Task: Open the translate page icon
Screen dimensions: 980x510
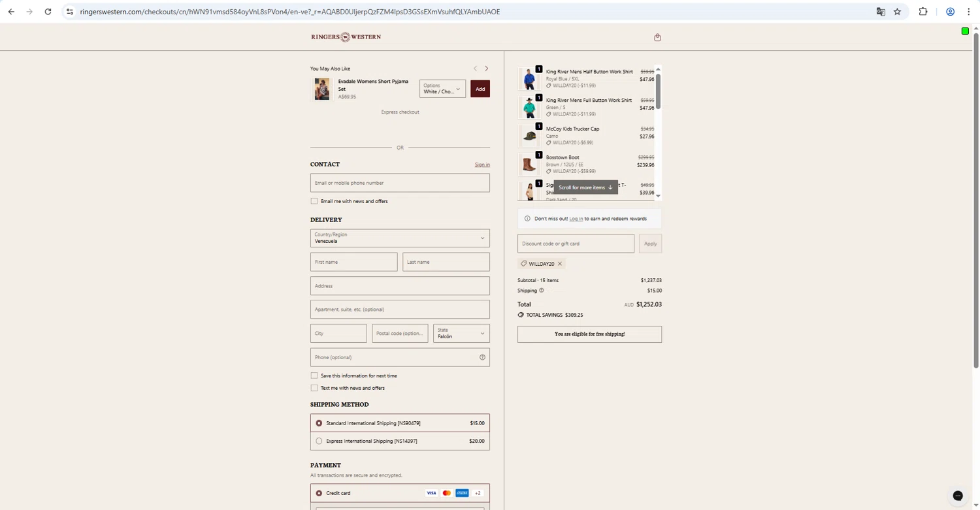Action: coord(881,12)
